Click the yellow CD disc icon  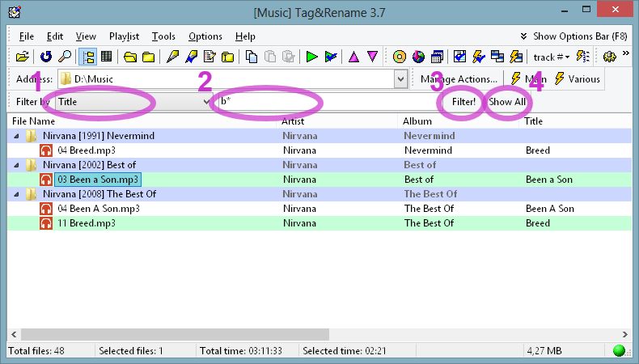click(x=400, y=57)
